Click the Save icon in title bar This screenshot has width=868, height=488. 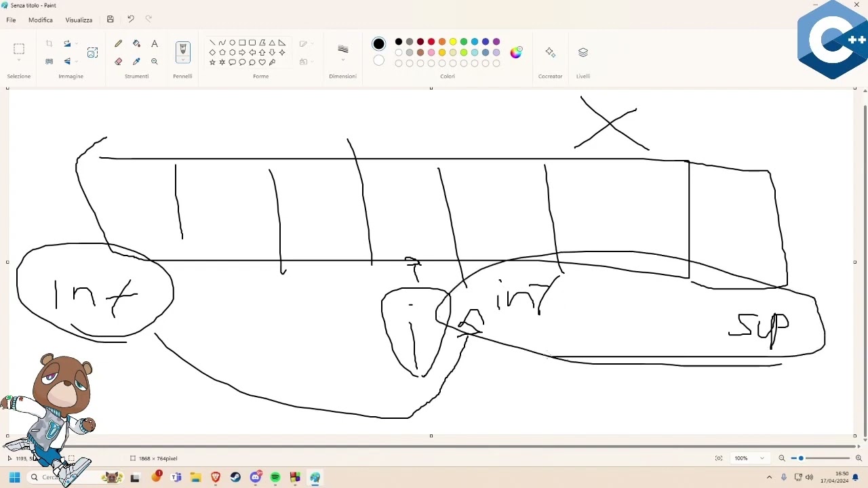tap(111, 19)
